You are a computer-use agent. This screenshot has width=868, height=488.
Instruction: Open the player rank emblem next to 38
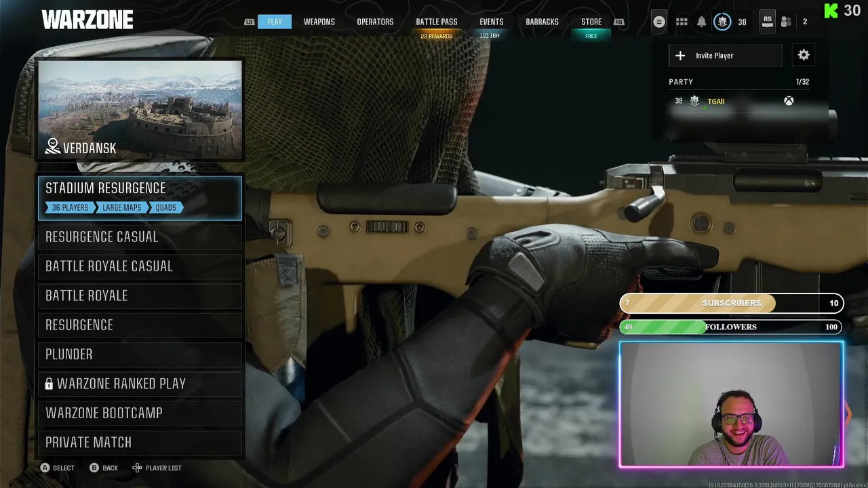[722, 22]
